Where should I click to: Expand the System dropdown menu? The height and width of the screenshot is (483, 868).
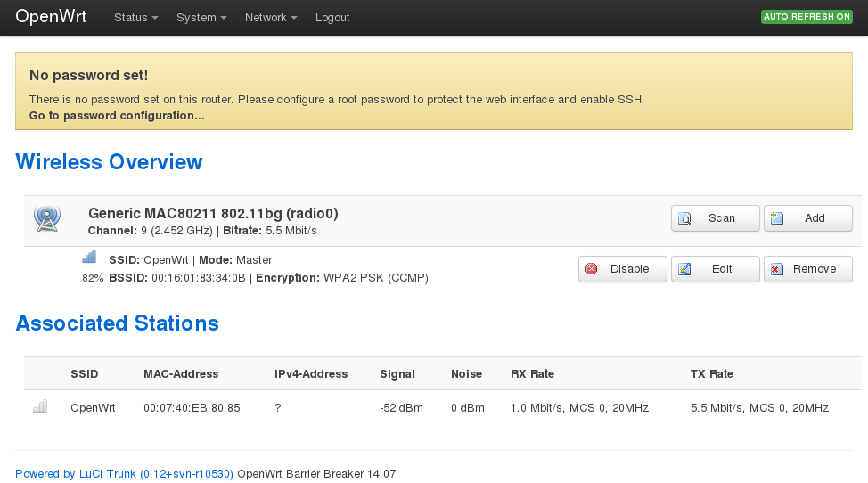point(201,18)
